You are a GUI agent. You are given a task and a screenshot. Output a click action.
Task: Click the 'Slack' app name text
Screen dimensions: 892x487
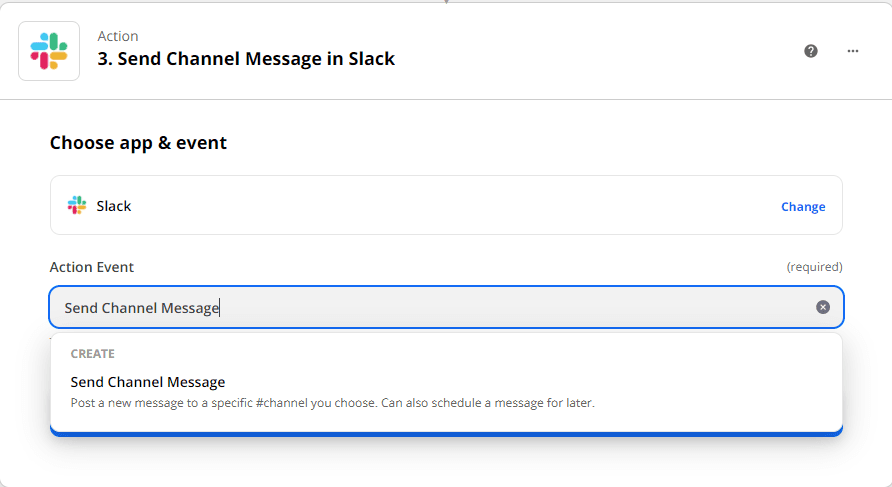(114, 206)
